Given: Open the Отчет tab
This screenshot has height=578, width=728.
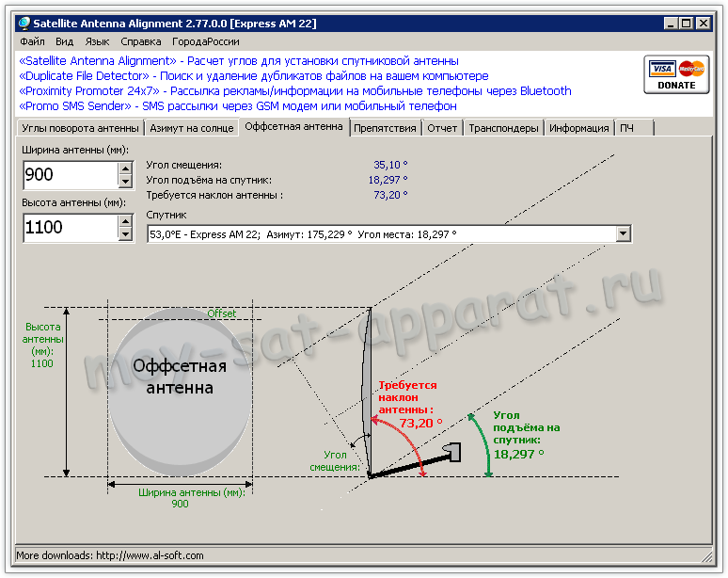Looking at the screenshot, I should [442, 128].
